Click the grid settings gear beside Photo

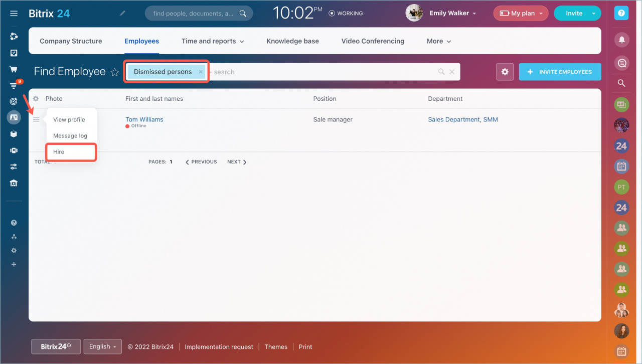point(36,99)
